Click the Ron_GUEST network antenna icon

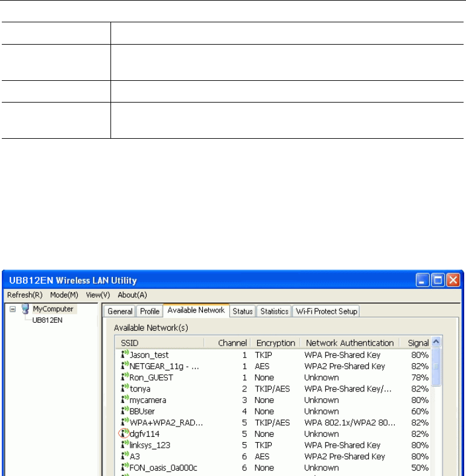pyautogui.click(x=125, y=376)
